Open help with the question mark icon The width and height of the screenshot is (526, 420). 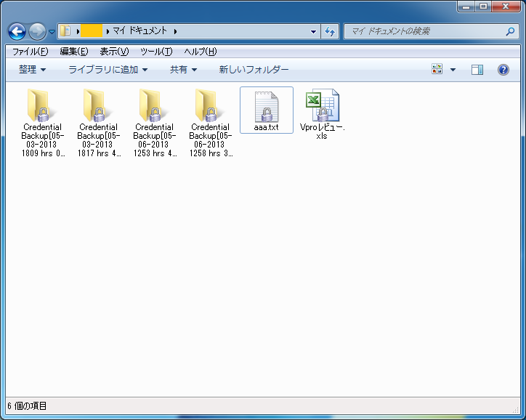tap(503, 70)
